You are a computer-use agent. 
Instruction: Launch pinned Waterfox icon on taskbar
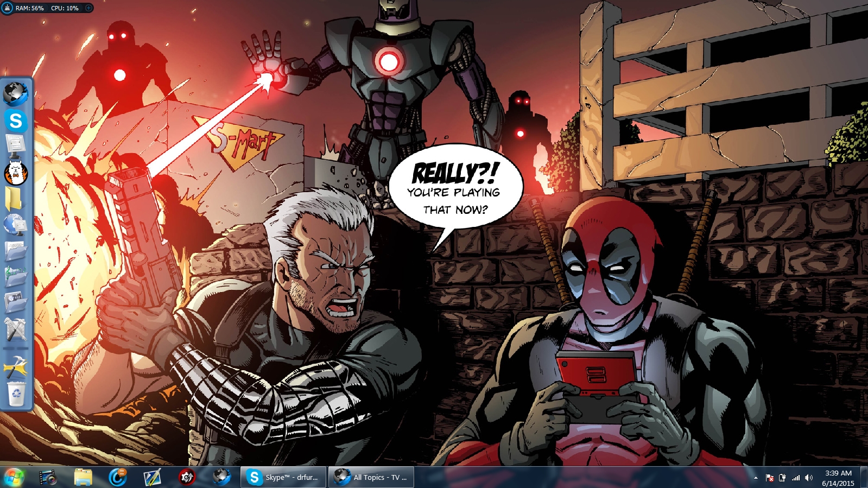click(x=221, y=477)
